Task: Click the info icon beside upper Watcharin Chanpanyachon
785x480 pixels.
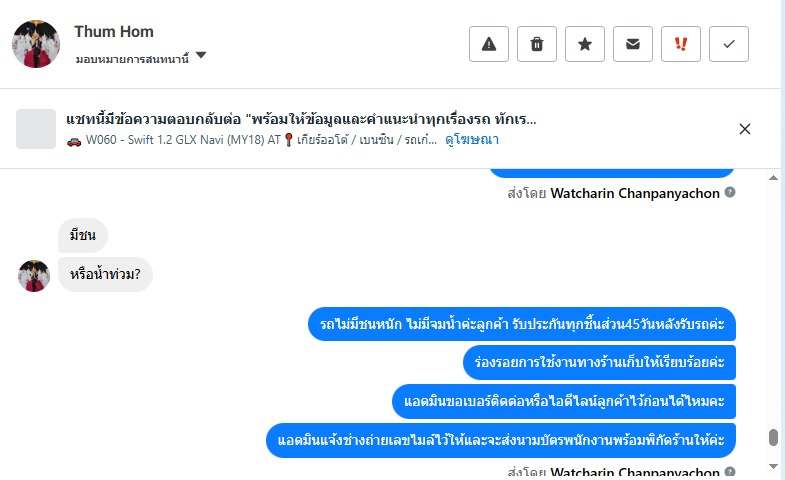Action: pyautogui.click(x=730, y=192)
